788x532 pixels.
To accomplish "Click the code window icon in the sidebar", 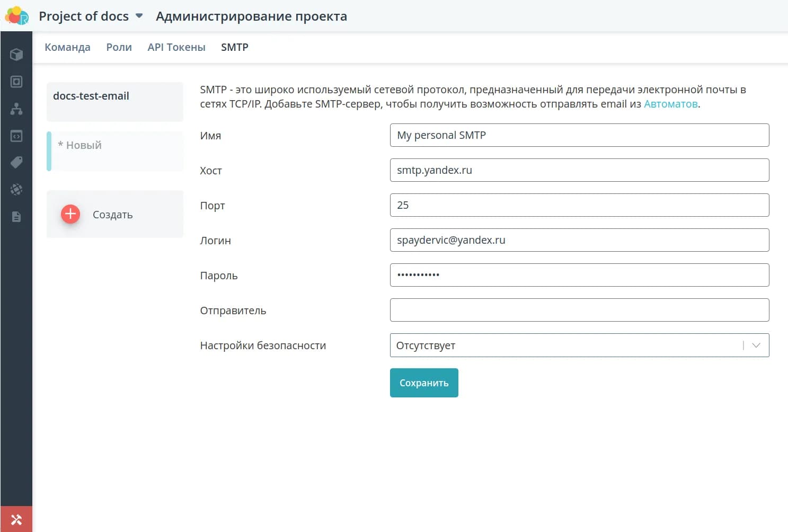I will 16,136.
